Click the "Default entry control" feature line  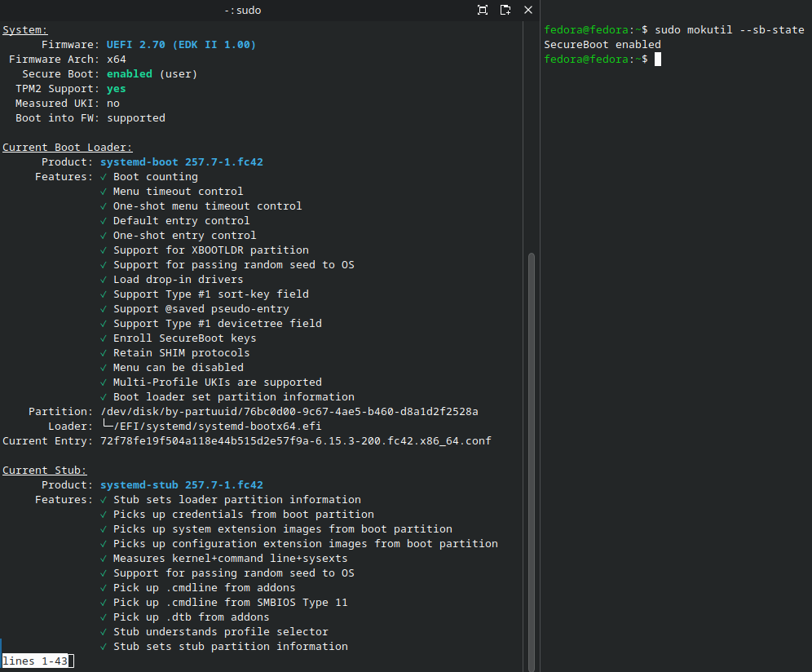pyautogui.click(x=181, y=221)
